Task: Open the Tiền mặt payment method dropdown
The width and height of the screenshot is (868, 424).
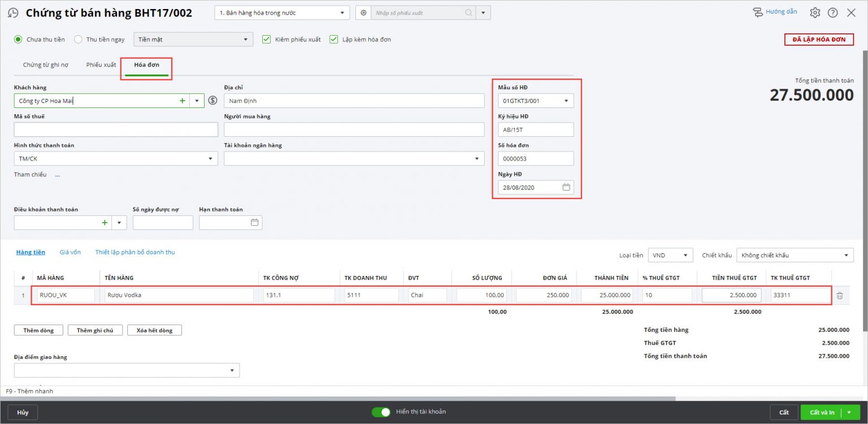Action: coord(193,40)
